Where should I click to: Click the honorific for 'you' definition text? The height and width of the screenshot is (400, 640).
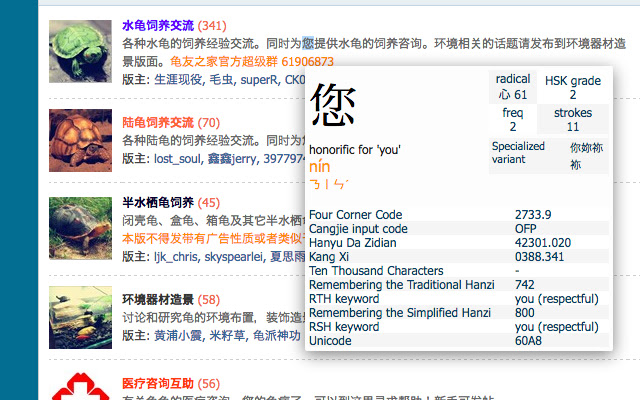click(x=355, y=150)
